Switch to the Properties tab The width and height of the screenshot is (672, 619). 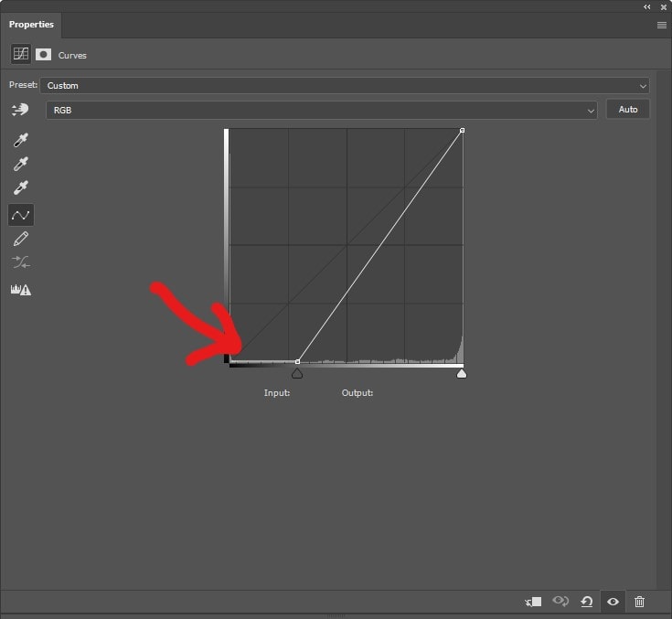coord(31,25)
